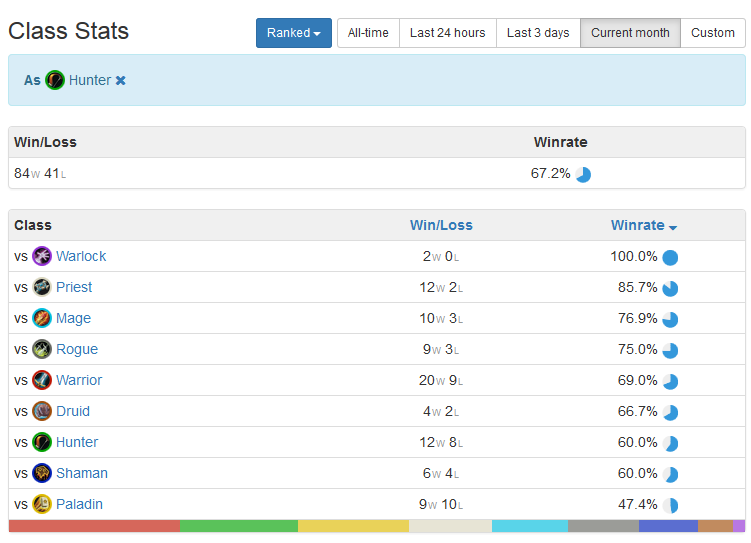Viewport: 751px width, 543px height.
Task: Click the Hunter 12w 8L record cell
Action: (441, 442)
